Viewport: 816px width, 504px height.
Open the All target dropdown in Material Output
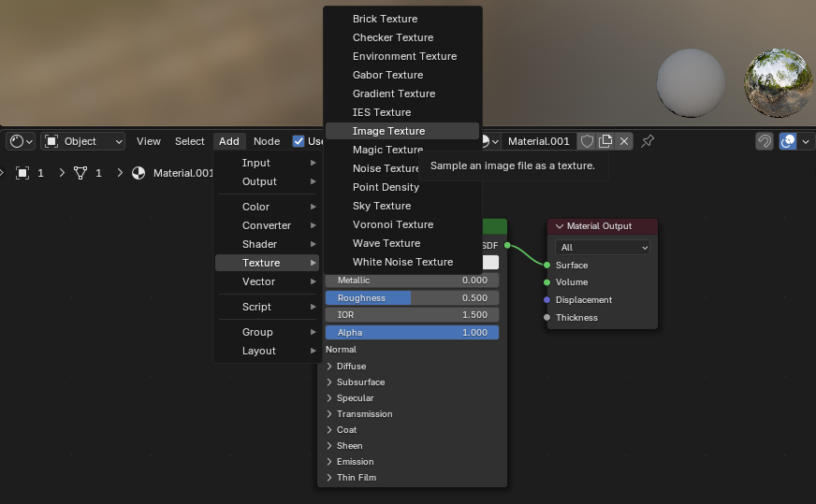point(603,248)
